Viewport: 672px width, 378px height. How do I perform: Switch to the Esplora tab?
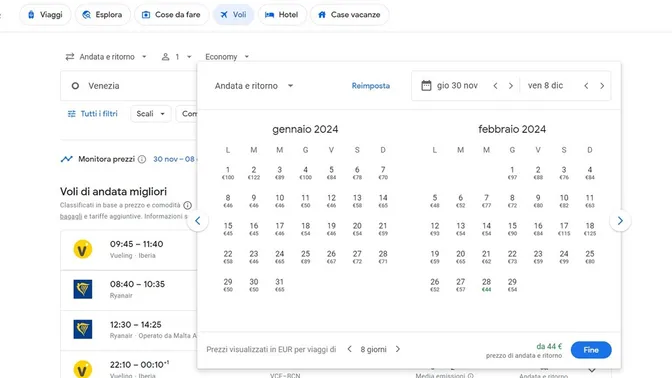click(102, 15)
